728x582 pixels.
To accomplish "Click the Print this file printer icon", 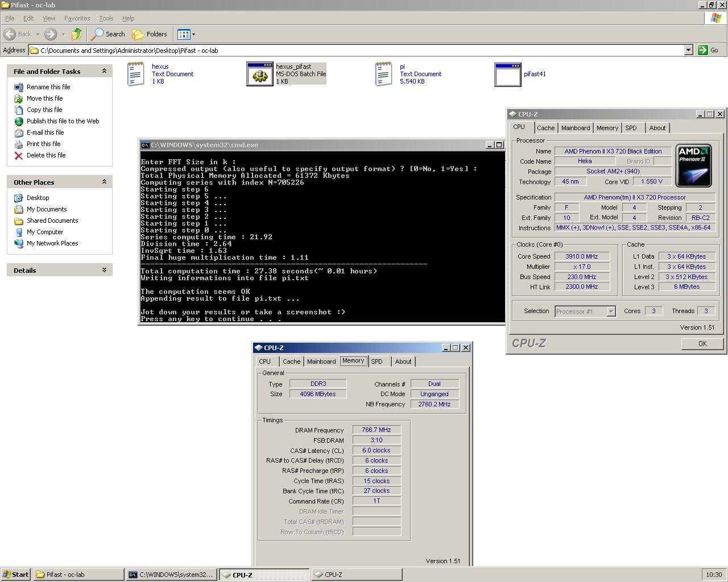I will click(19, 144).
